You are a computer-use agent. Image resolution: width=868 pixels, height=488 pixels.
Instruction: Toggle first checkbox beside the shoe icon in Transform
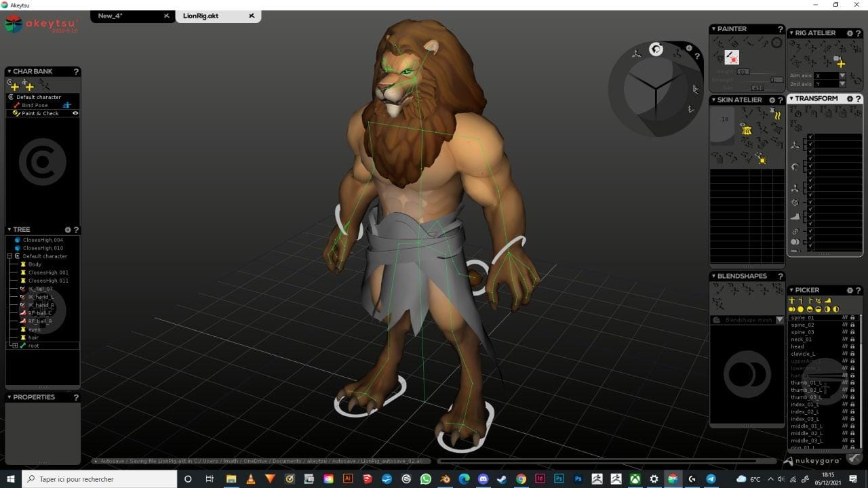[x=810, y=209]
